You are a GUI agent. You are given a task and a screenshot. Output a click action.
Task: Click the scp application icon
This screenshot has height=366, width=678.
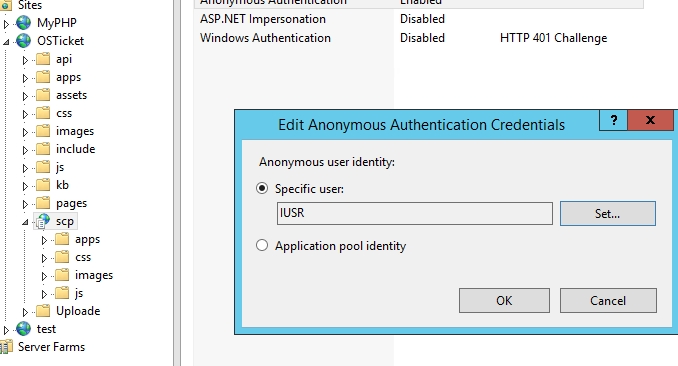pyautogui.click(x=43, y=221)
